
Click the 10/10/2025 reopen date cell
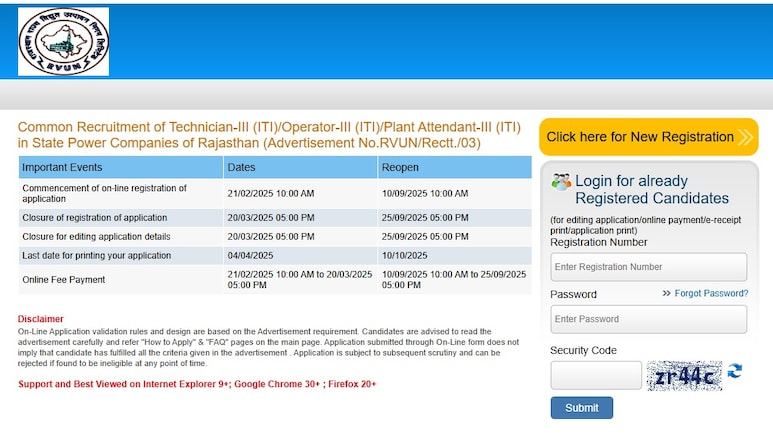pos(404,255)
